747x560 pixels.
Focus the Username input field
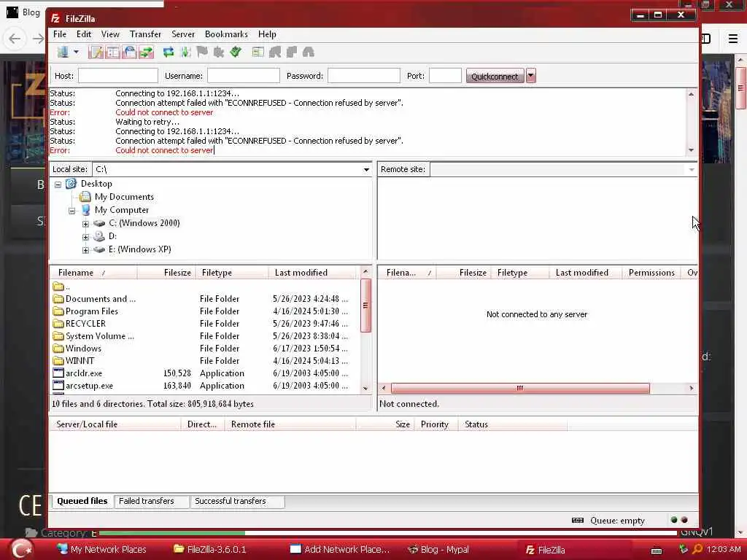[x=244, y=76]
